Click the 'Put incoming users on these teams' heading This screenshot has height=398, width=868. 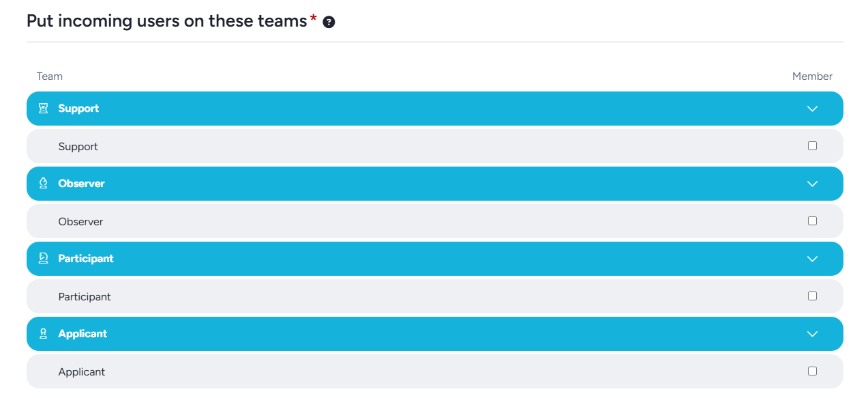point(167,21)
